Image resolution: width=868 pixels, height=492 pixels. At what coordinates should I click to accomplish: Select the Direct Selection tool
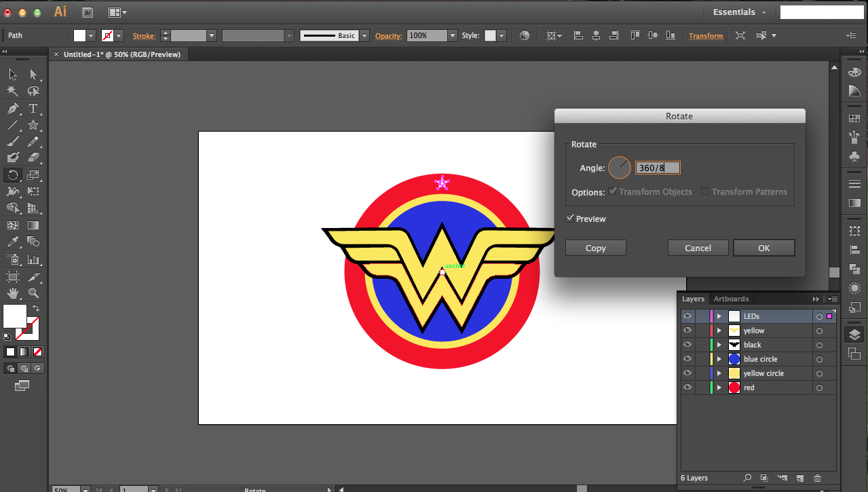33,75
